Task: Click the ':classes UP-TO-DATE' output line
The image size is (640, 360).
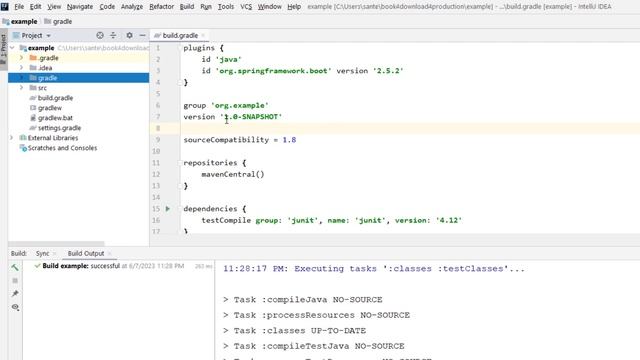Action: 294,331
